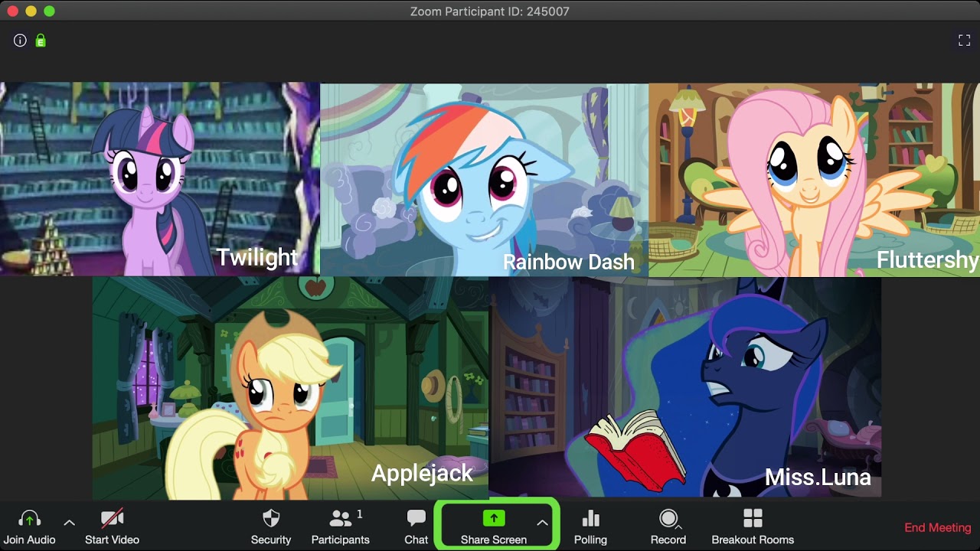Enter full screen mode icon
Screen dimensions: 980x551
(964, 41)
